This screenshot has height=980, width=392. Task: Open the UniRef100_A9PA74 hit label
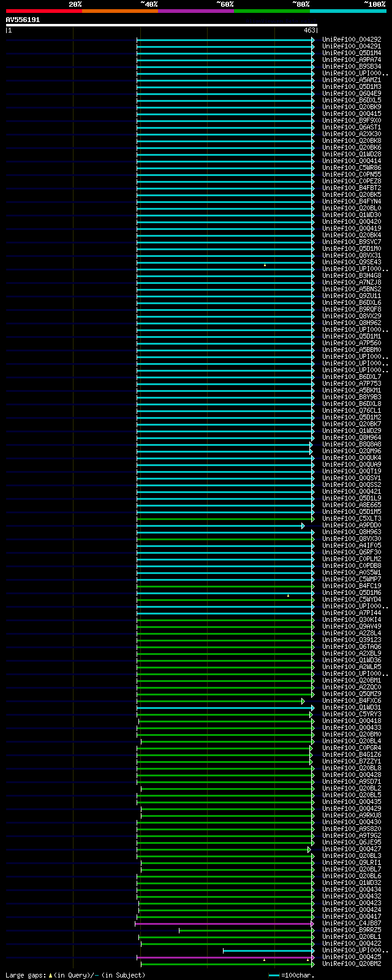352,60
